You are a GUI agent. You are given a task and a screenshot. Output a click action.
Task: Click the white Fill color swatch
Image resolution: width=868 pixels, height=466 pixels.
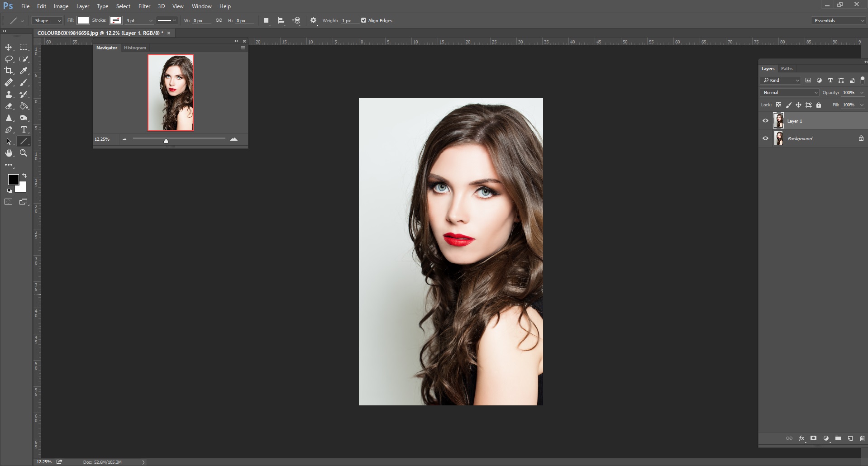pyautogui.click(x=83, y=20)
